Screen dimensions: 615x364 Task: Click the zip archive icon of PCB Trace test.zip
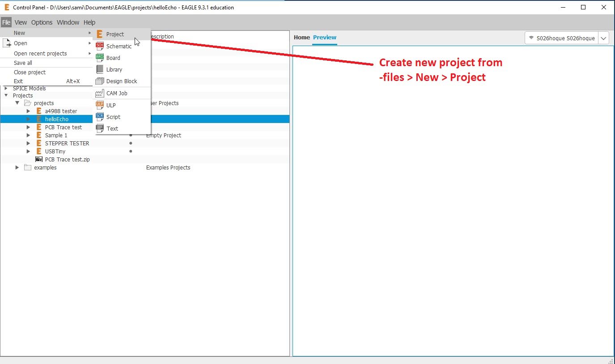pos(39,159)
